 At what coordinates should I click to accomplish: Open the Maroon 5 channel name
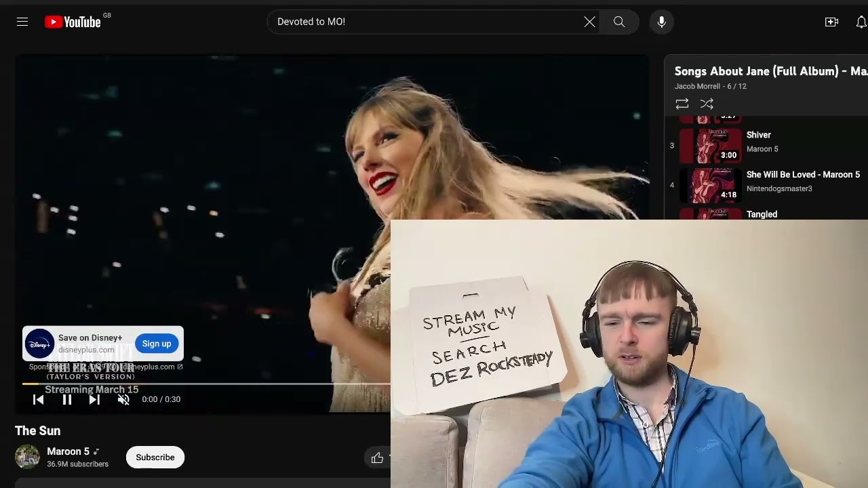pyautogui.click(x=68, y=451)
